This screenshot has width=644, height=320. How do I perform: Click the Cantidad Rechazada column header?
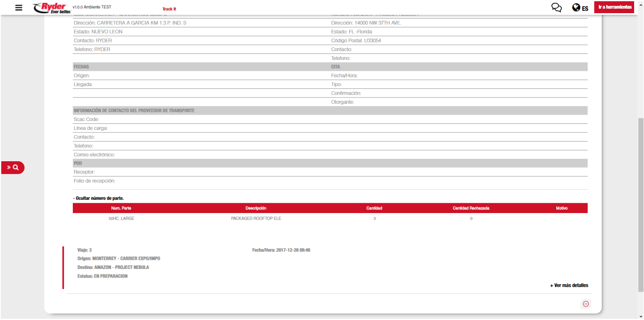pyautogui.click(x=471, y=208)
